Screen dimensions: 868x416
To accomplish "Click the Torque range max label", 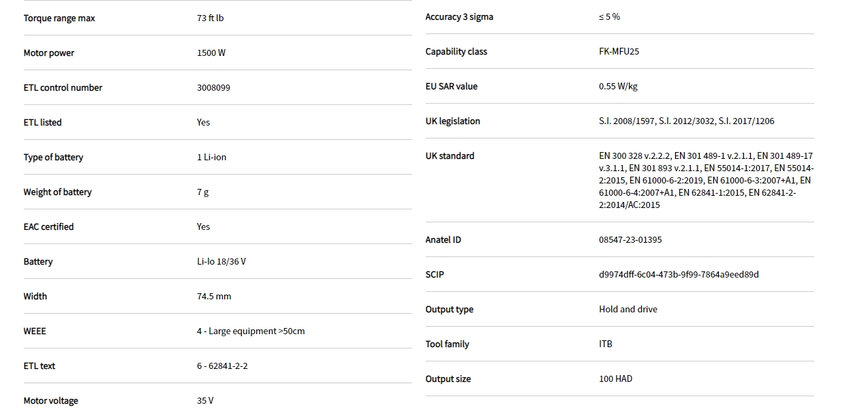I will coord(59,18).
